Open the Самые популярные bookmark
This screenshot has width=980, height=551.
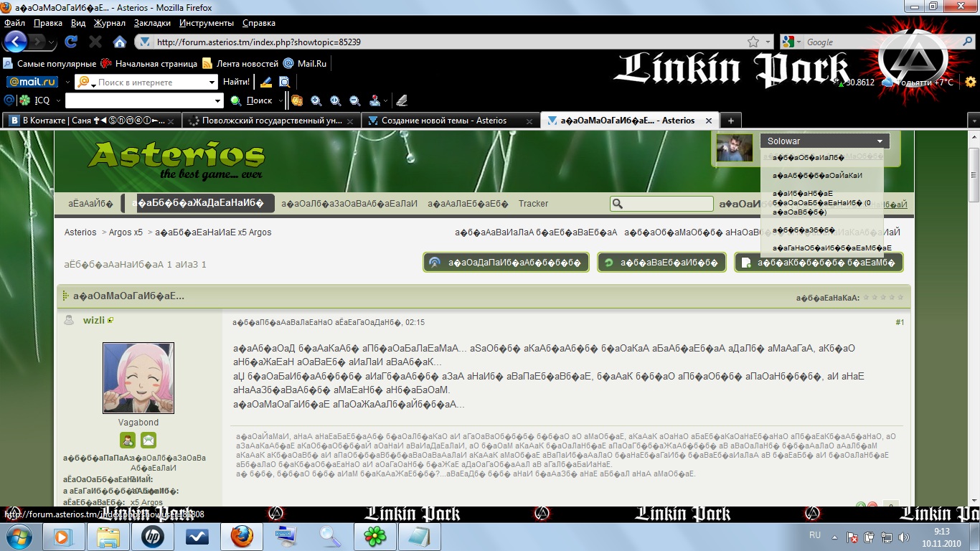click(50, 63)
